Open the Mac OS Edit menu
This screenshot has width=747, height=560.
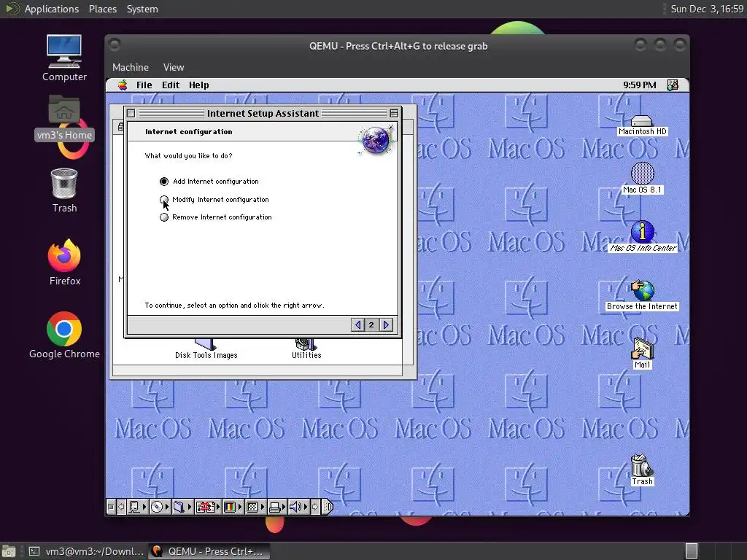click(171, 85)
